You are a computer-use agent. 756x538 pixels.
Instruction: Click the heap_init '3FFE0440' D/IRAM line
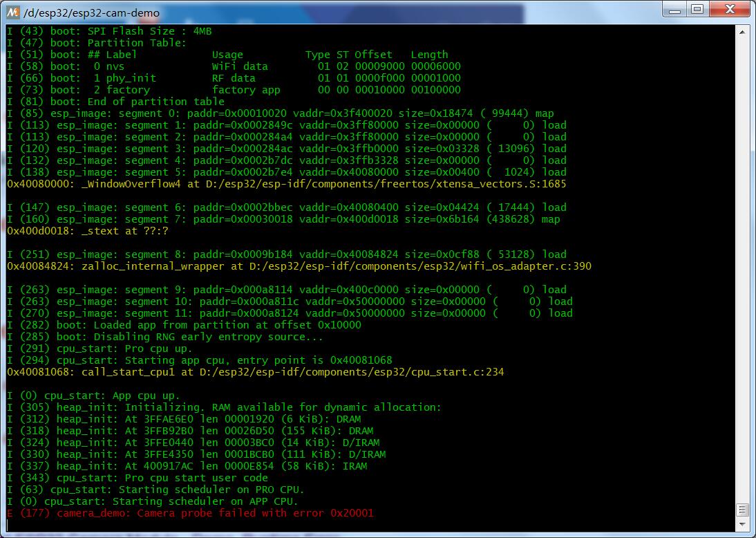coord(193,443)
